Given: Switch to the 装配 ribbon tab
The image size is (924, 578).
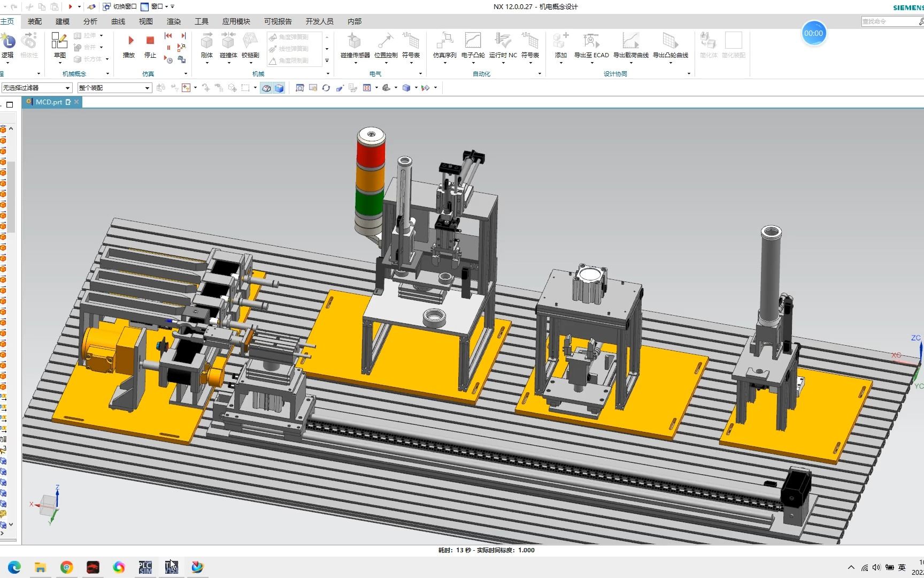Looking at the screenshot, I should click(x=35, y=21).
